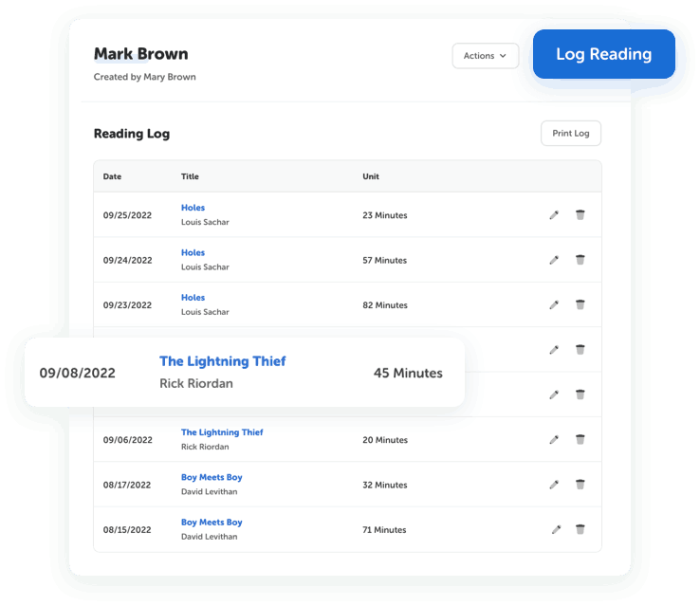Click the Title column header
This screenshot has width=700, height=606.
tap(190, 176)
